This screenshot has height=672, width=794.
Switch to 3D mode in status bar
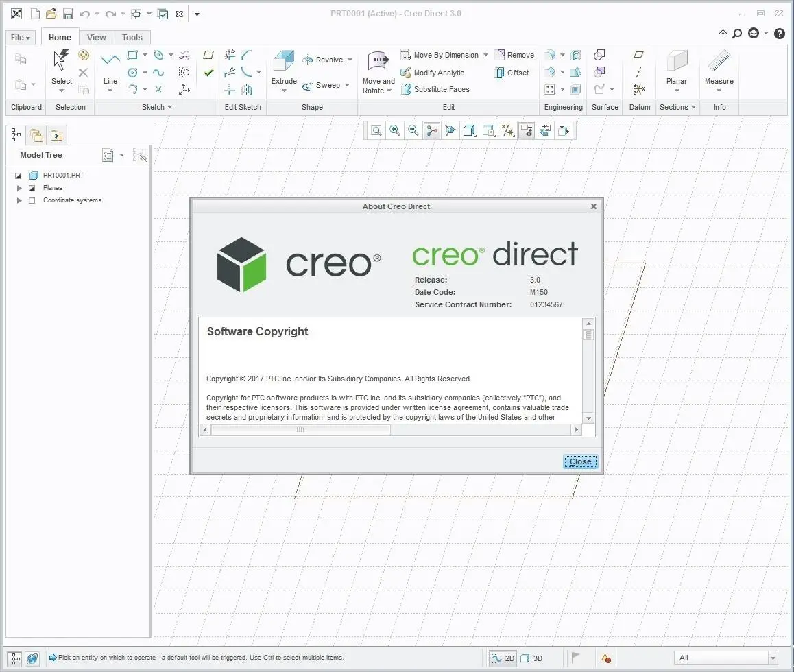pos(531,658)
